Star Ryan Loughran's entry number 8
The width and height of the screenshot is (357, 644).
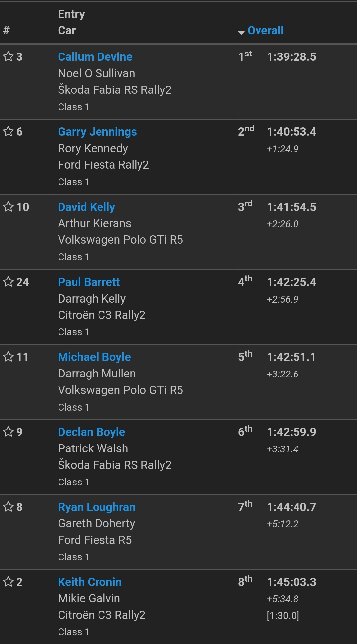tap(8, 507)
